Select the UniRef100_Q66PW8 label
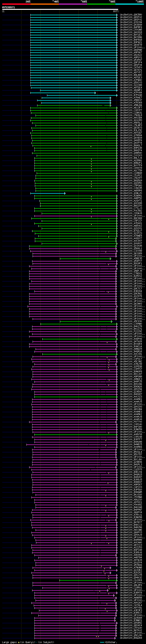The width and height of the screenshot is (146, 644). pyautogui.click(x=131, y=50)
